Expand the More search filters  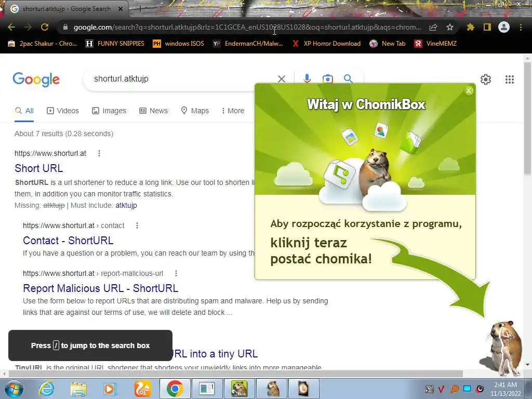coord(233,111)
